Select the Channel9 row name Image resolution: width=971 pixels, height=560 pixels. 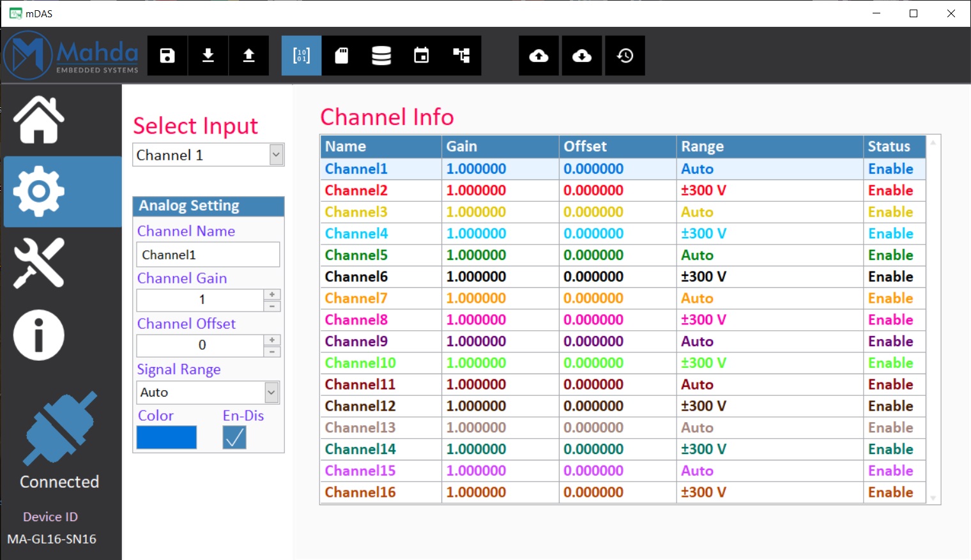point(356,341)
